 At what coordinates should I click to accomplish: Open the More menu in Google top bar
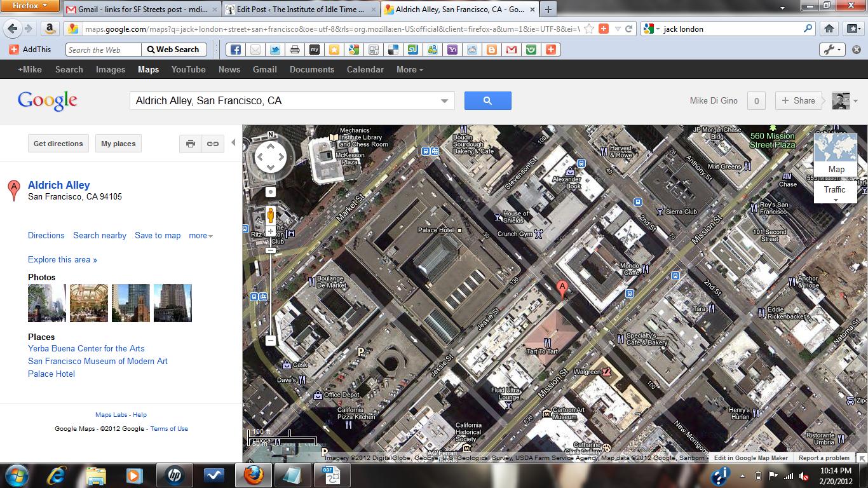pos(409,69)
